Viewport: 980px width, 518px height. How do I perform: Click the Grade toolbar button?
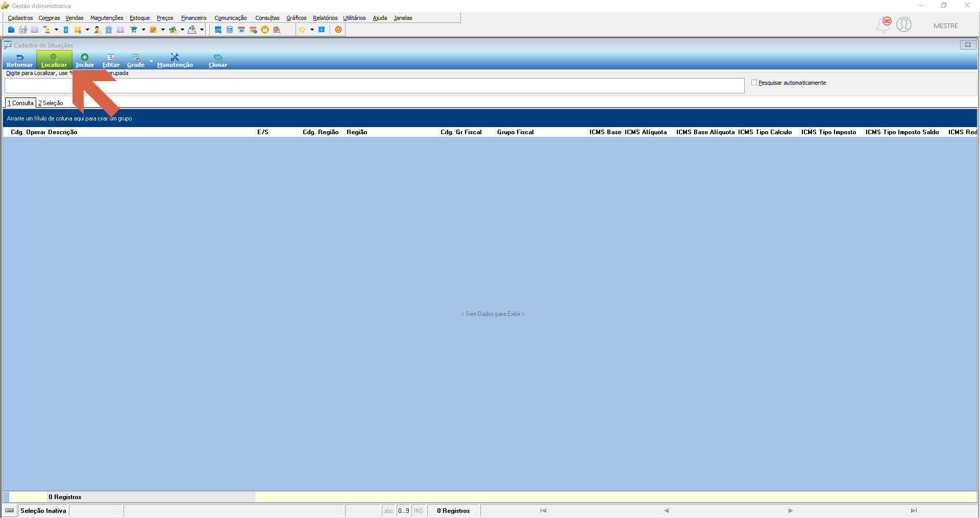coord(136,61)
